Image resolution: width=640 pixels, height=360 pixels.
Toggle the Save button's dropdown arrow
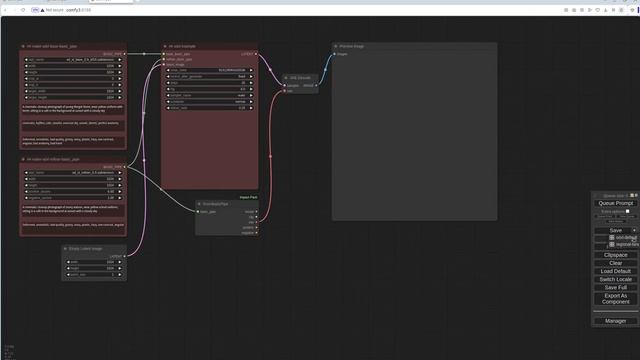(x=634, y=231)
